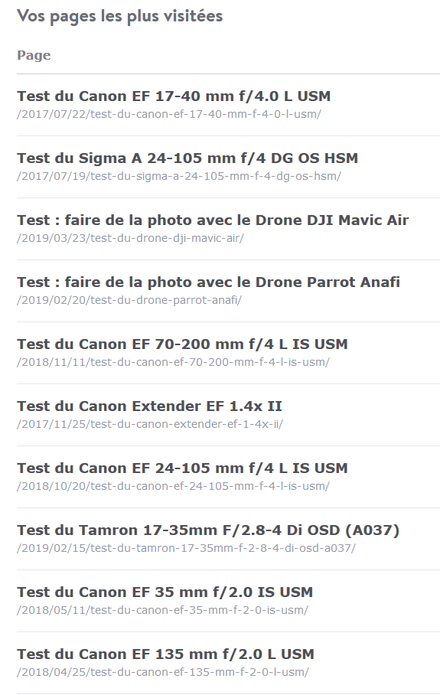The height and width of the screenshot is (695, 440).
Task: Click the /2017/07/22/test-du-canon-ef-17-40 URL path
Action: point(169,114)
